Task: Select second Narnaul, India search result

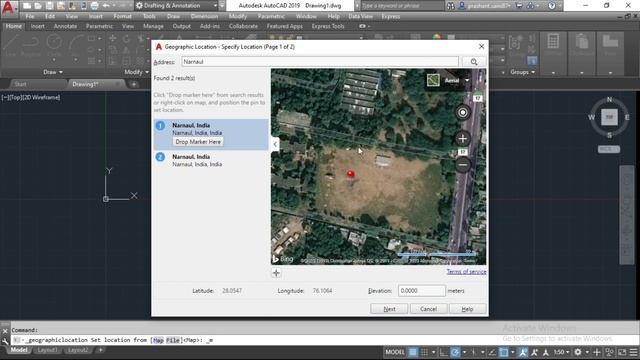Action: click(x=211, y=160)
